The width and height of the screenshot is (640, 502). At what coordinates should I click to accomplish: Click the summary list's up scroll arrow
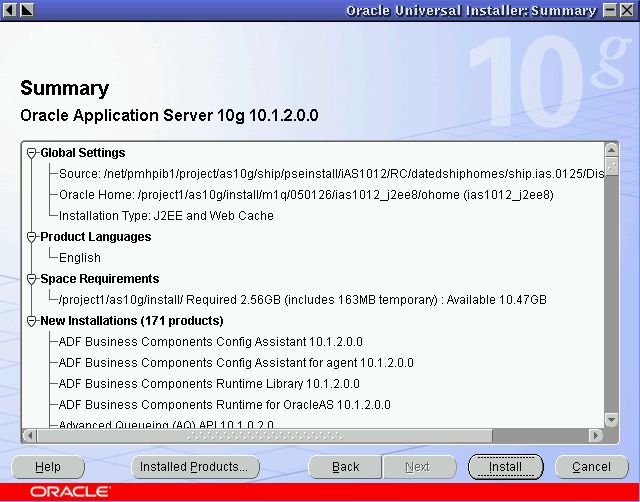[x=611, y=150]
